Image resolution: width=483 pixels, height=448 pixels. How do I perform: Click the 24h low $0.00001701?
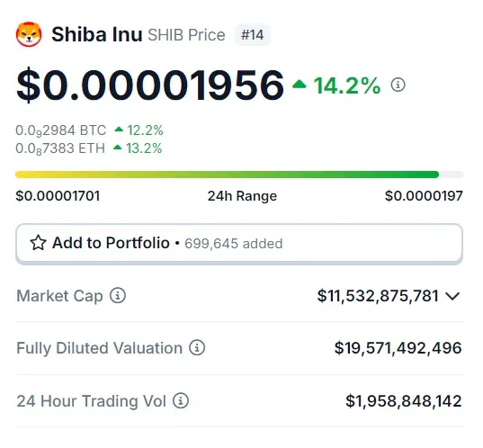58,196
